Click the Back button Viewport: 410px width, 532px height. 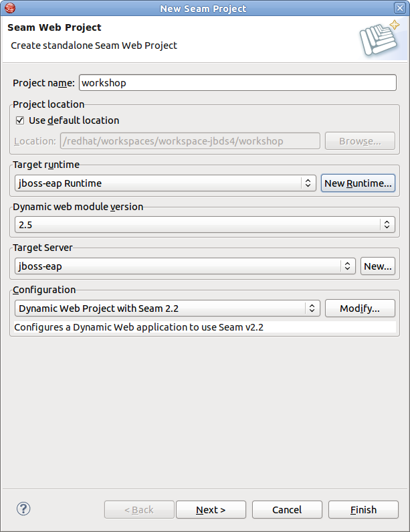point(139,510)
